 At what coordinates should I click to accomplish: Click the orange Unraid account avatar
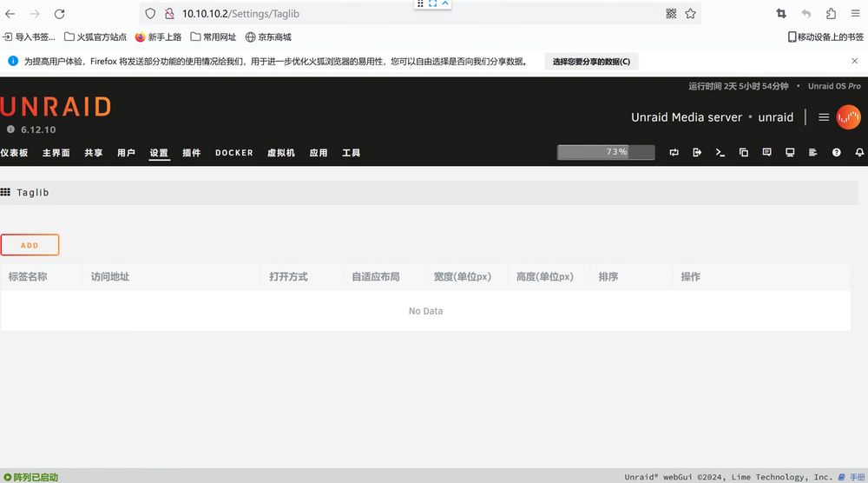[x=848, y=117]
